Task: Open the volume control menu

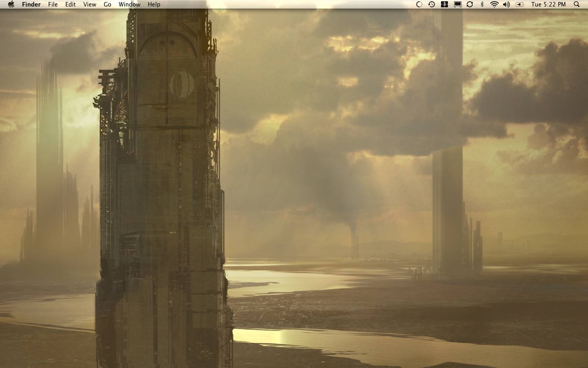Action: (x=507, y=4)
